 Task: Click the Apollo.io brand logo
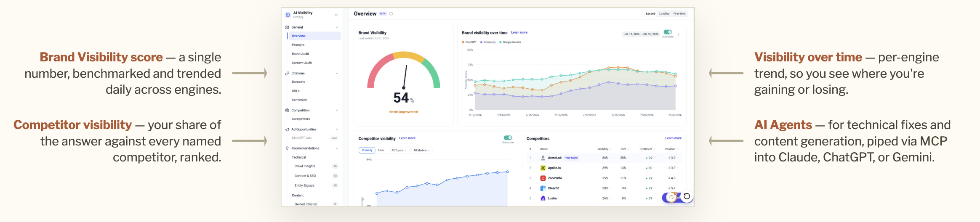[x=543, y=168]
